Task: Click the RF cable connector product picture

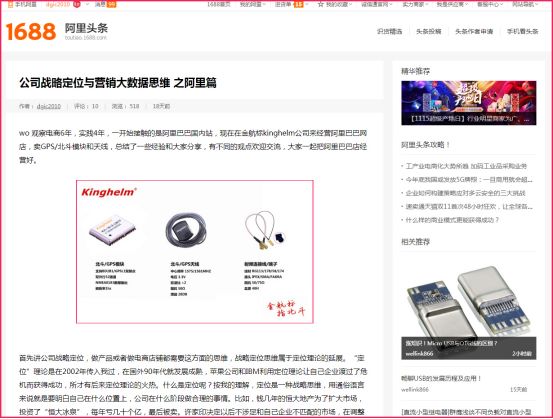Action: point(265,231)
